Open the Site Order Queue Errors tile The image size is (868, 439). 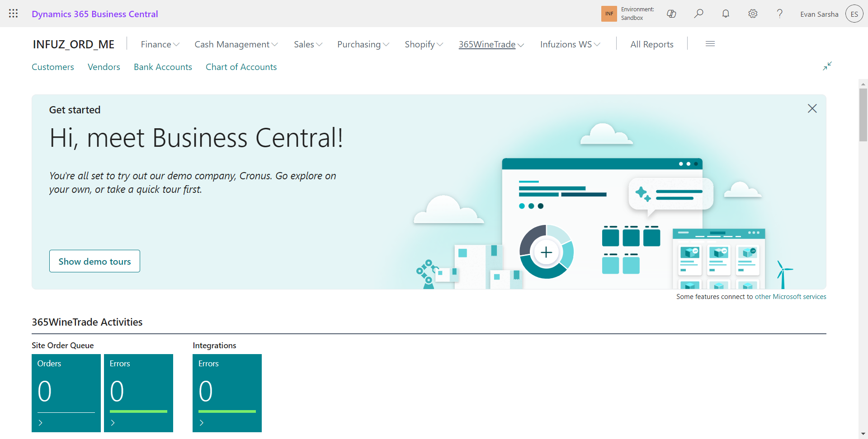[x=138, y=393]
